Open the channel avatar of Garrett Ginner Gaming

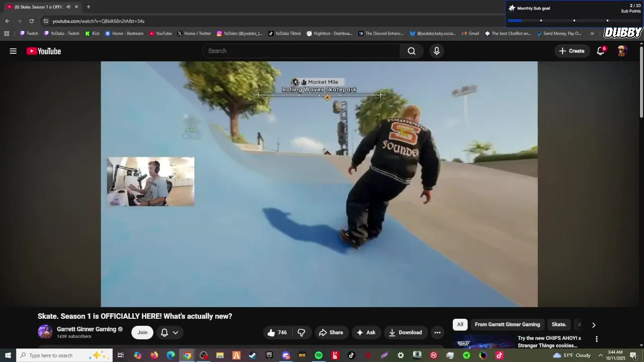tap(45, 332)
